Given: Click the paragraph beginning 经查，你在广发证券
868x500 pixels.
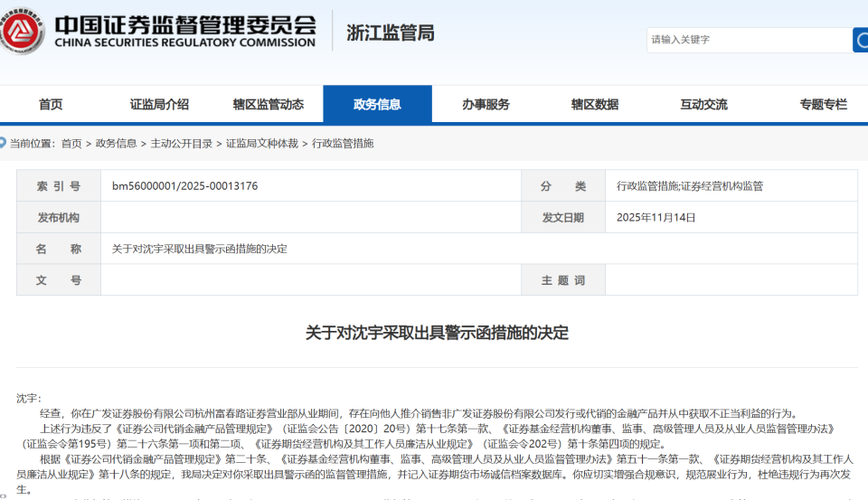Looking at the screenshot, I should tap(420, 413).
